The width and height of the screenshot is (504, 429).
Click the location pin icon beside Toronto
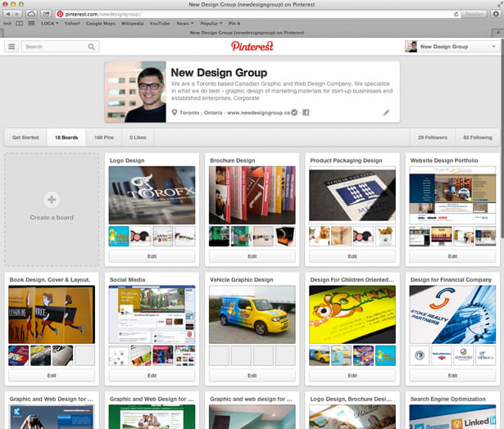(x=175, y=112)
